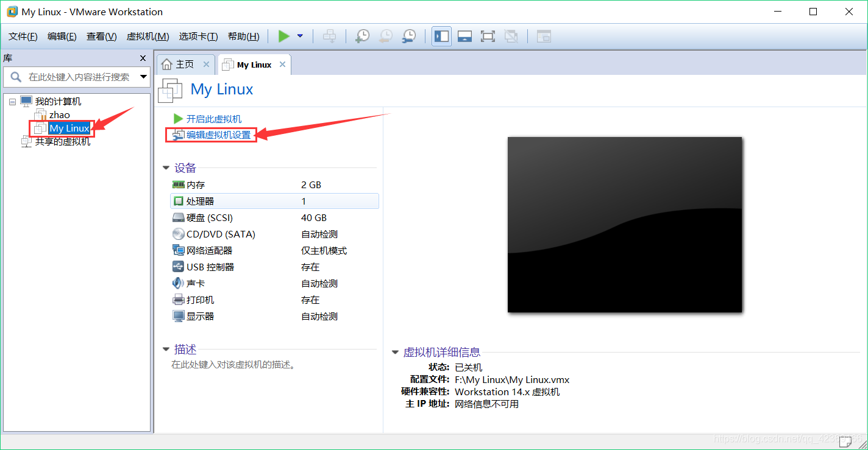Open the 帮助(H) menu
Image resolution: width=868 pixels, height=450 pixels.
243,37
